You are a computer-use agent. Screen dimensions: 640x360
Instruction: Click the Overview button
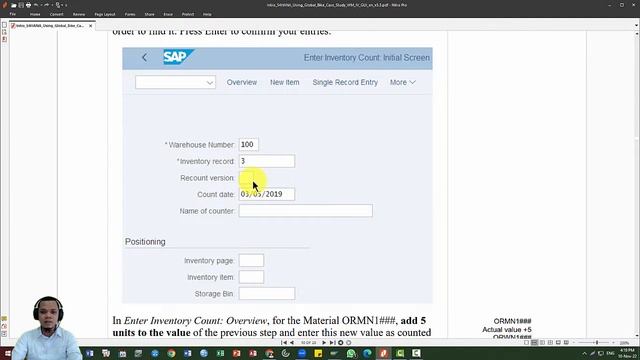(x=242, y=82)
